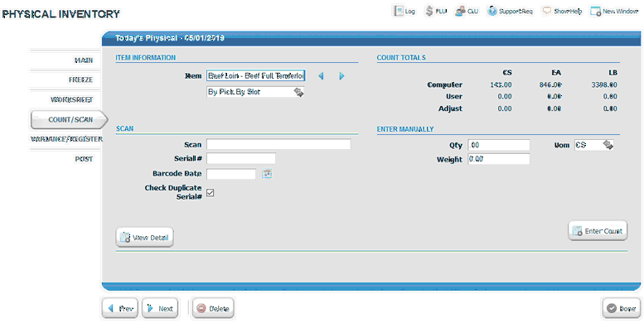
Task: Click the Delete button
Action: coord(213,308)
